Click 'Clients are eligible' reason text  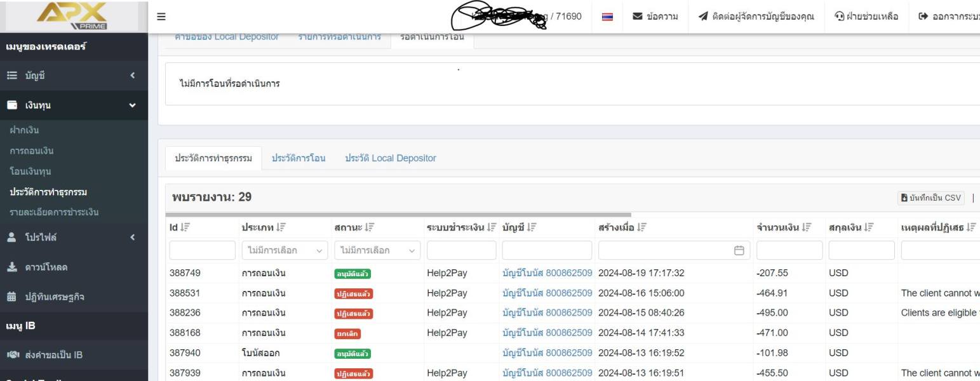[x=941, y=313]
